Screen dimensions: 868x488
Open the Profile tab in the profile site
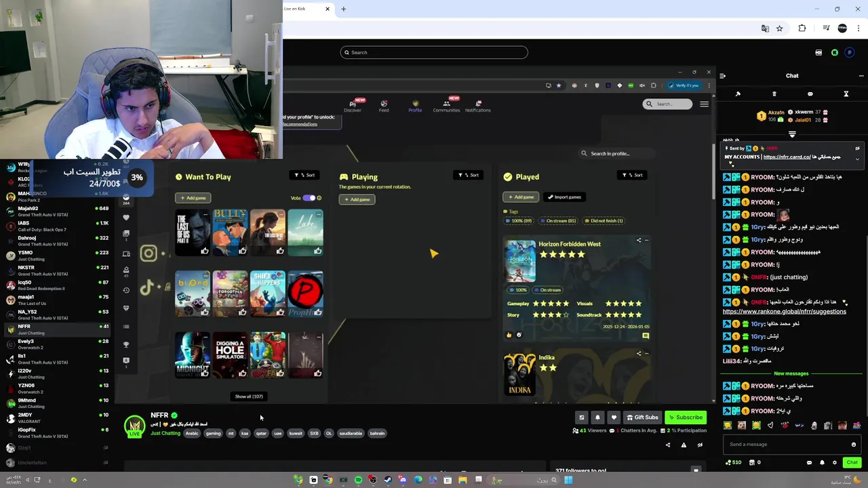click(415, 106)
